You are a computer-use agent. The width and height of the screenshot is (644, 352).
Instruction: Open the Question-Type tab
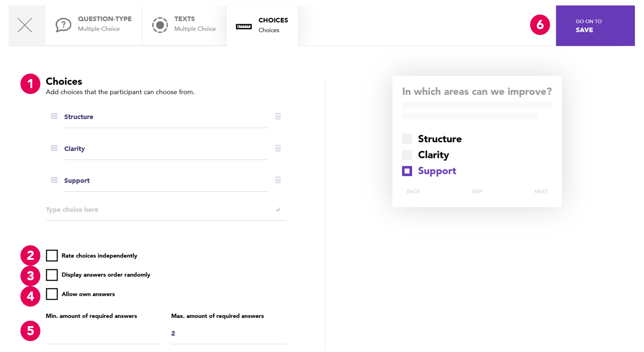pyautogui.click(x=94, y=25)
